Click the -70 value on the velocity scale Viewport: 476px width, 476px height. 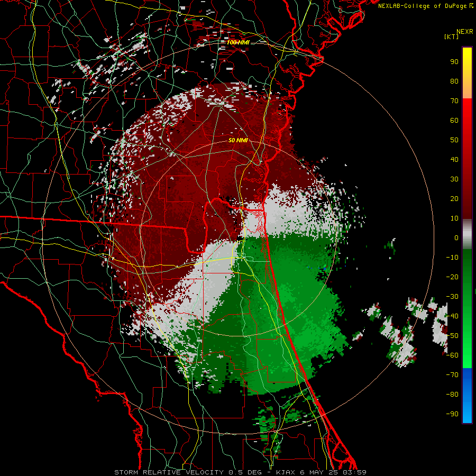(x=452, y=375)
